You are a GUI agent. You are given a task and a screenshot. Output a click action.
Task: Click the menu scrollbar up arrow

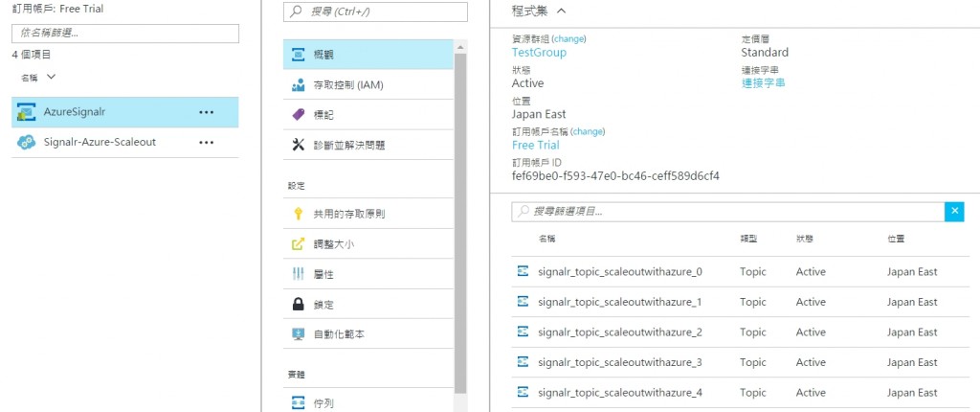[460, 47]
